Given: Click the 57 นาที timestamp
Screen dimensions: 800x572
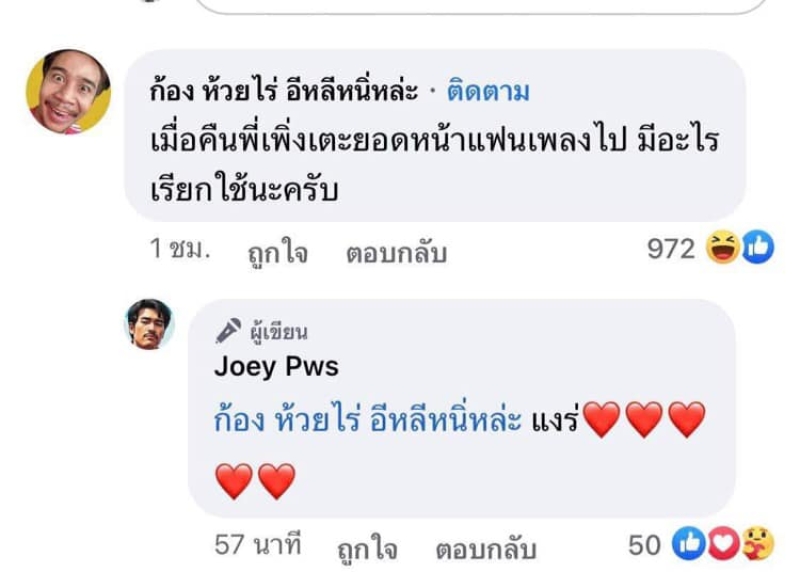Looking at the screenshot, I should (258, 544).
